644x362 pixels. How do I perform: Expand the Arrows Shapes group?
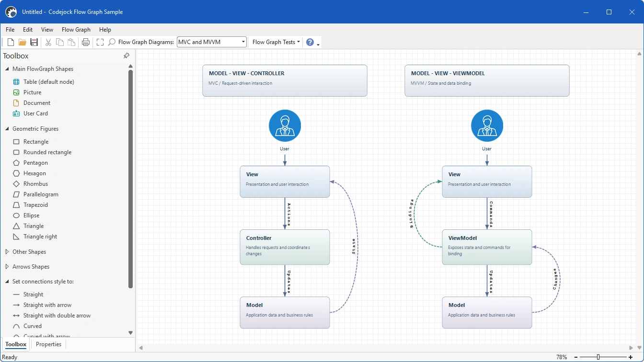(x=7, y=267)
